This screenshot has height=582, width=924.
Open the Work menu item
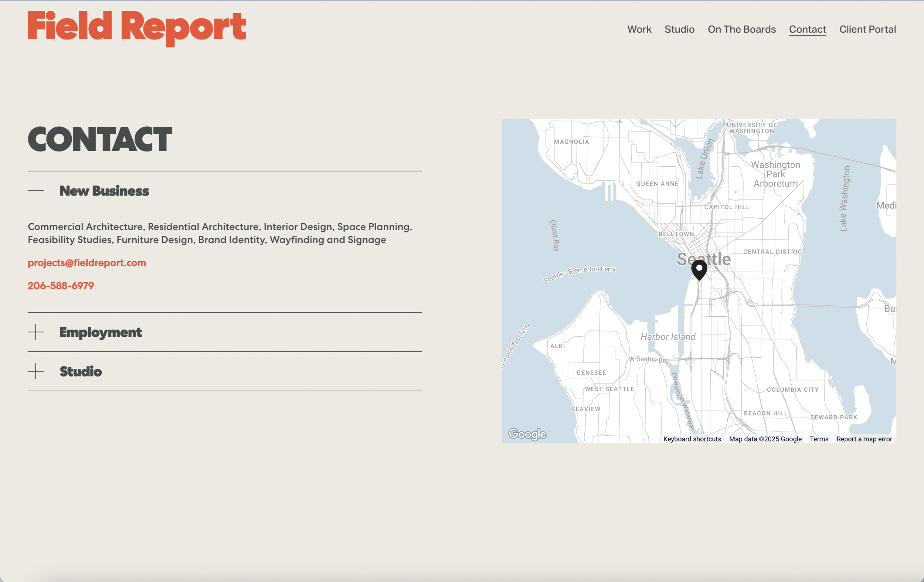tap(639, 30)
